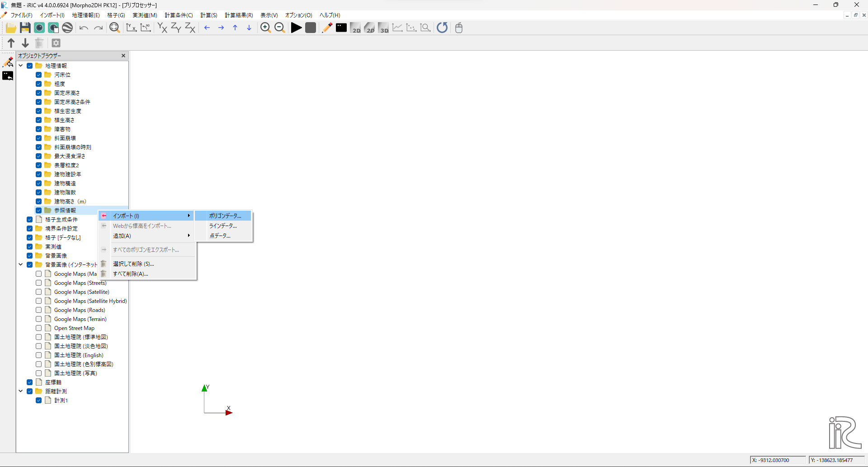Enable Google Maps (Satellite) background checkbox

[39, 292]
